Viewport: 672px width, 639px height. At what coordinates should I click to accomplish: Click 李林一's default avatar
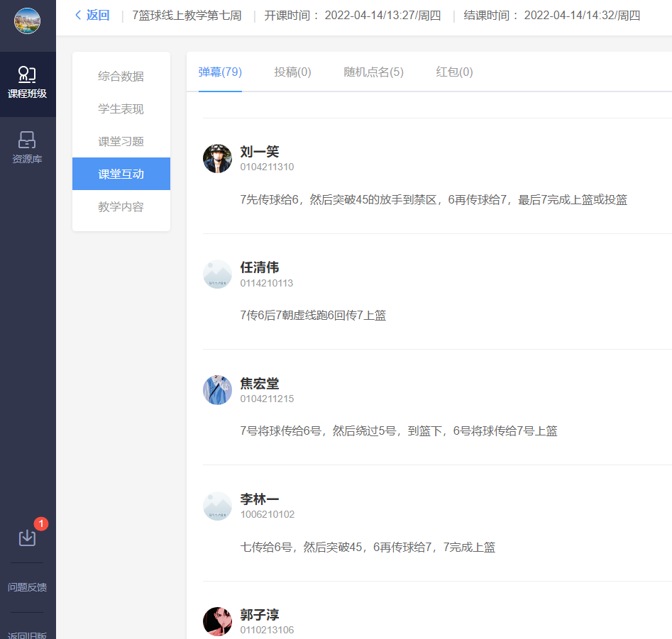[217, 506]
